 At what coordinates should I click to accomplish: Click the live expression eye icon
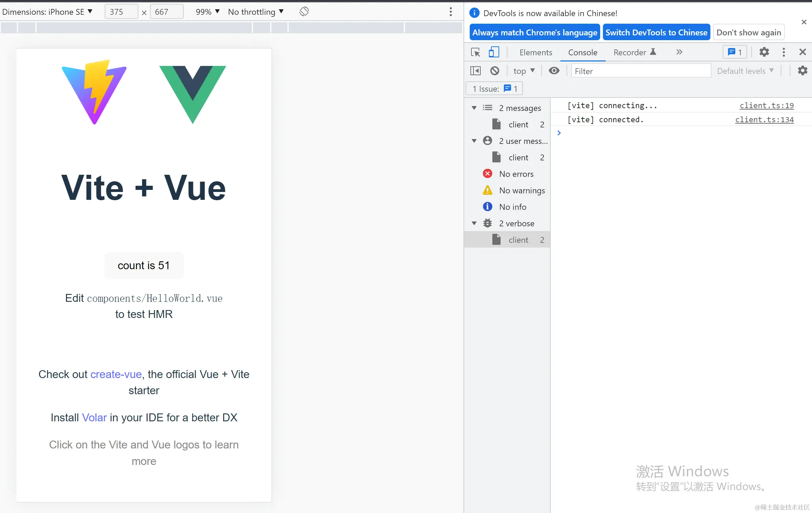click(x=554, y=71)
